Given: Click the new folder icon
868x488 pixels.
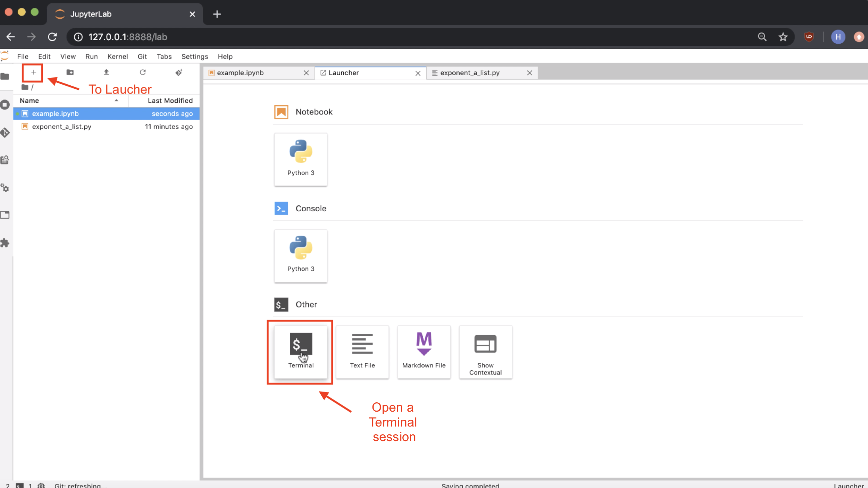Looking at the screenshot, I should click(x=70, y=72).
